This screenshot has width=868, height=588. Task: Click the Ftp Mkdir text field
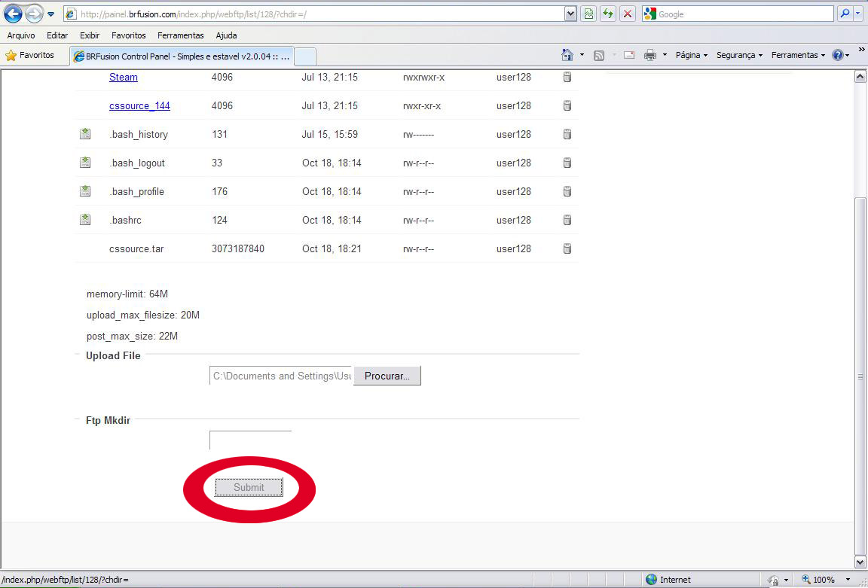(250, 440)
